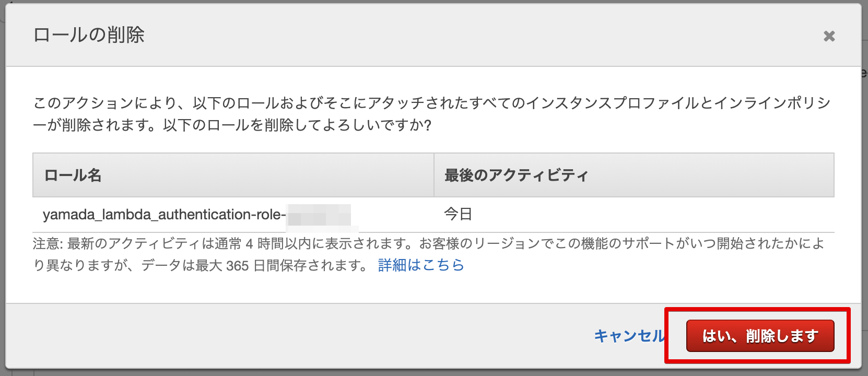
Task: Close the ロールの削除 dialog with the X icon
Action: (829, 36)
